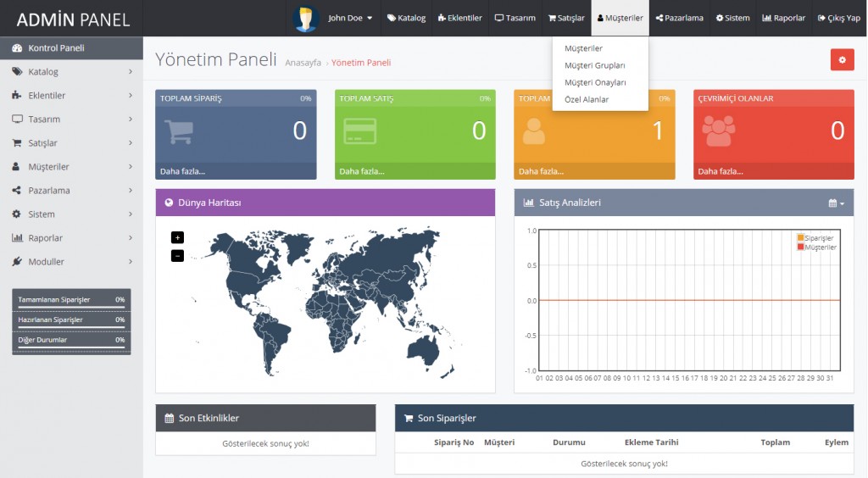The image size is (868, 478).
Task: Click the Tamamlanan Siparişler progress bar
Action: [71, 306]
